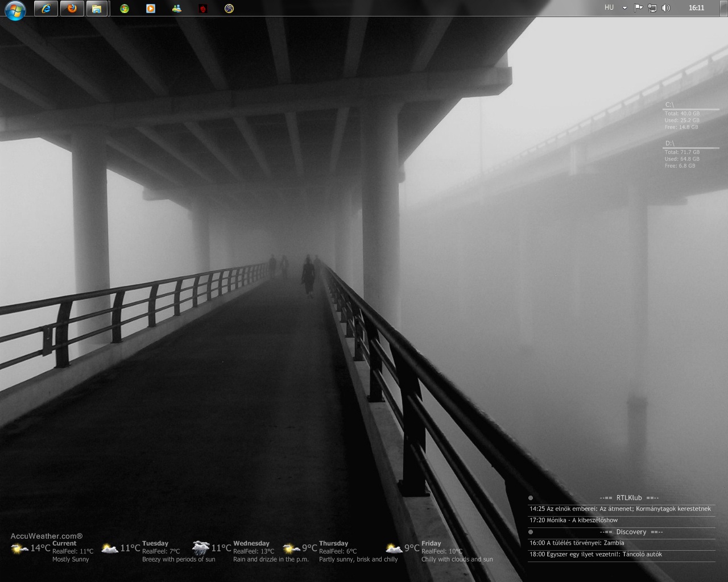Click the D:\ drive meter label

tap(670, 143)
